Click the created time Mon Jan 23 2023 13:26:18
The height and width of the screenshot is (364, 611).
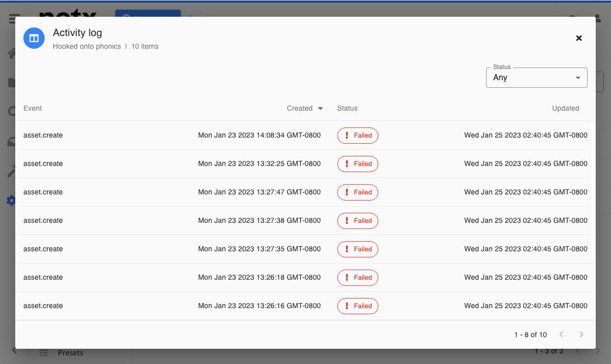click(260, 278)
